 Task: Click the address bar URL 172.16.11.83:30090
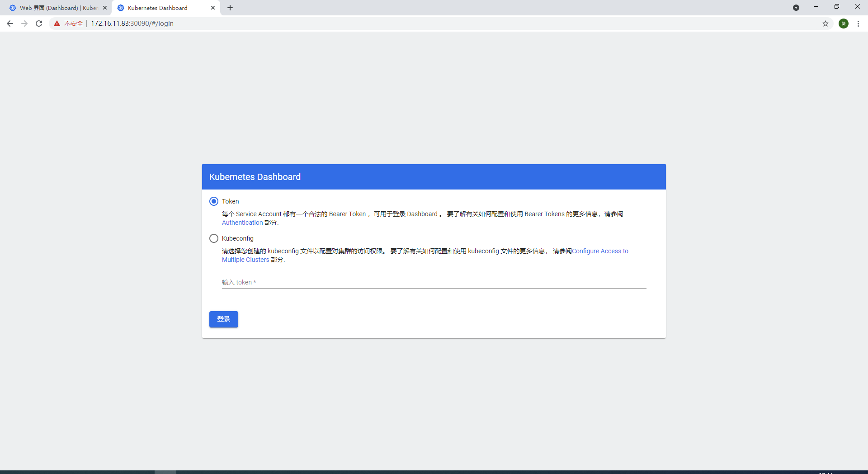click(132, 24)
